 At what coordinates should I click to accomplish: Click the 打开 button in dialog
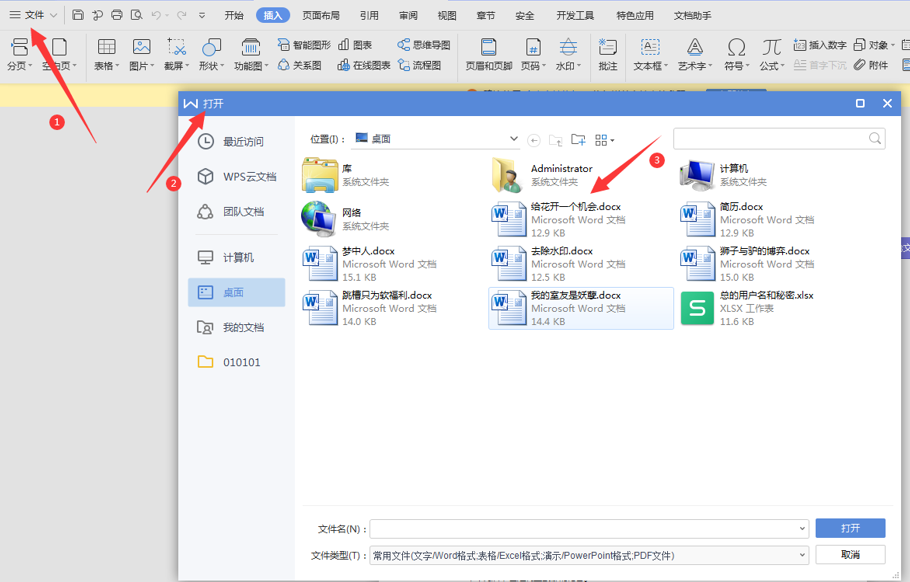pos(850,528)
